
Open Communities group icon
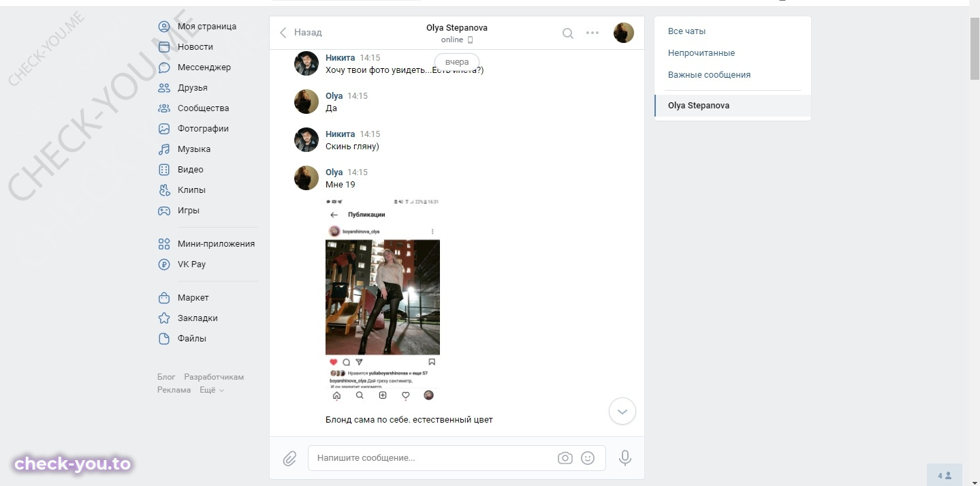164,108
